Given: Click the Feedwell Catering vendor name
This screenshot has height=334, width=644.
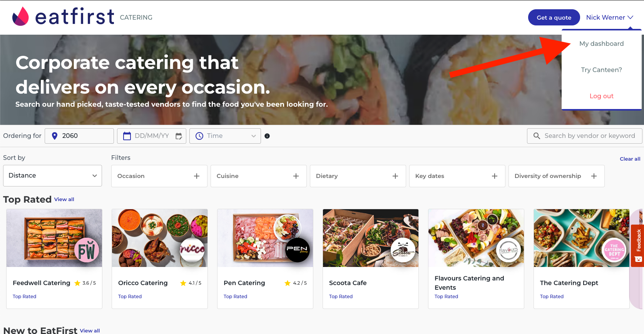Looking at the screenshot, I should tap(42, 283).
